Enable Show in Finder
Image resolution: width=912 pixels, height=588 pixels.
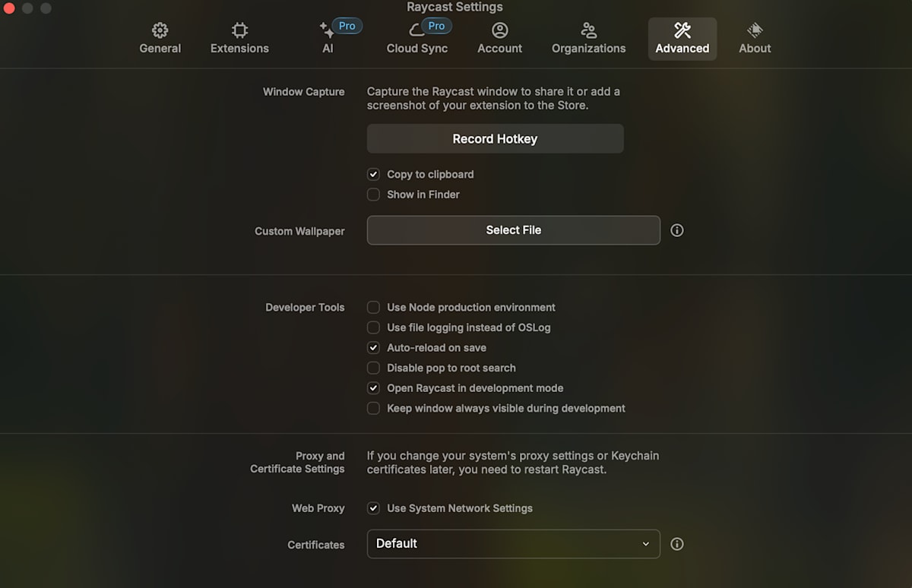[373, 194]
